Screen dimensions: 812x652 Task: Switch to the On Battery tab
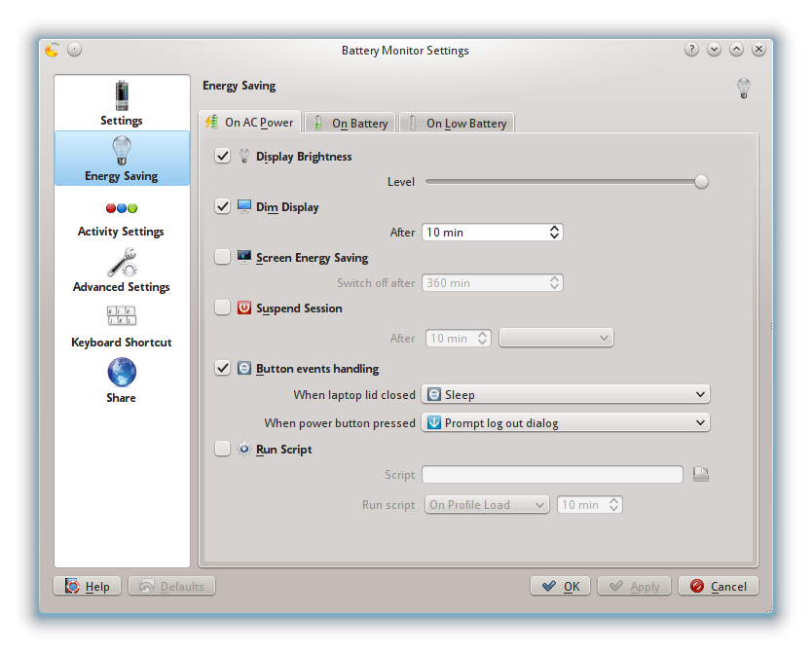[351, 124]
